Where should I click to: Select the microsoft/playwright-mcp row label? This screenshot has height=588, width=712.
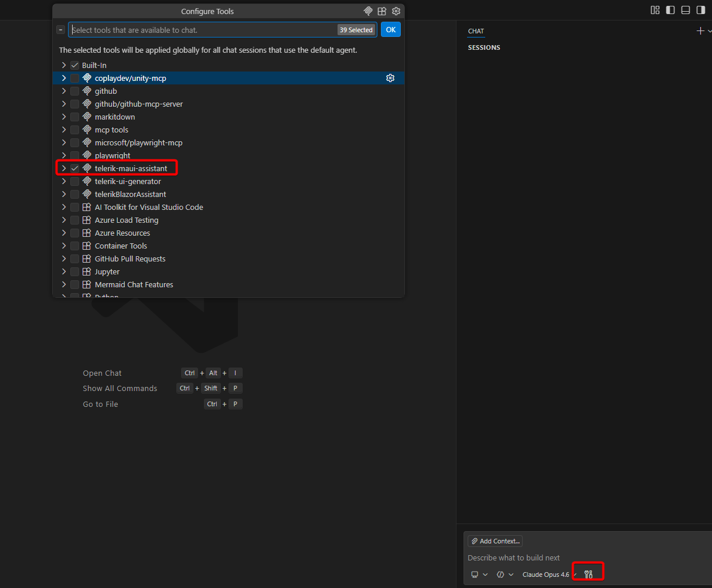[x=139, y=142]
